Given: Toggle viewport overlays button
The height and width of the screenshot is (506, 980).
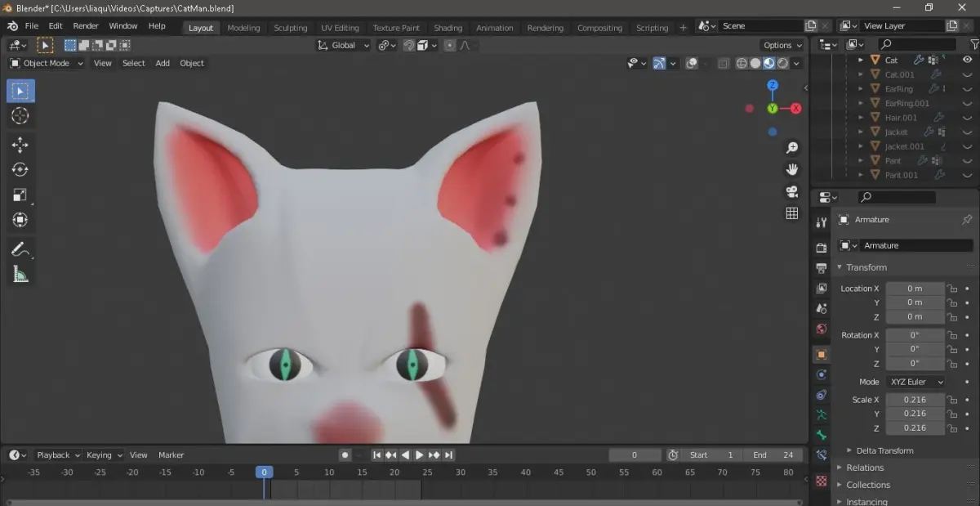Looking at the screenshot, I should pyautogui.click(x=692, y=63).
